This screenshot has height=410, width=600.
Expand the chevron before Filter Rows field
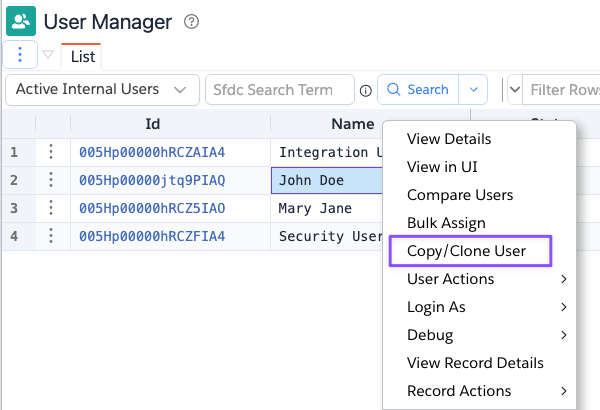(514, 90)
